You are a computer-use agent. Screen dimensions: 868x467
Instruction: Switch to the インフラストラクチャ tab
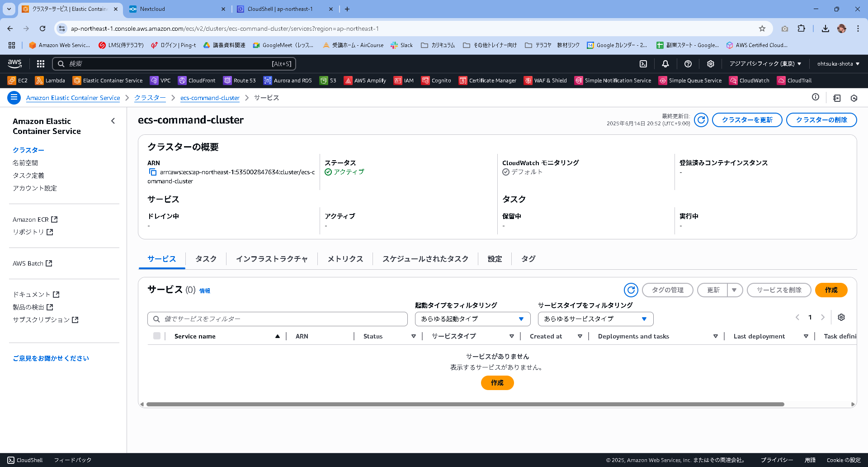tap(272, 259)
